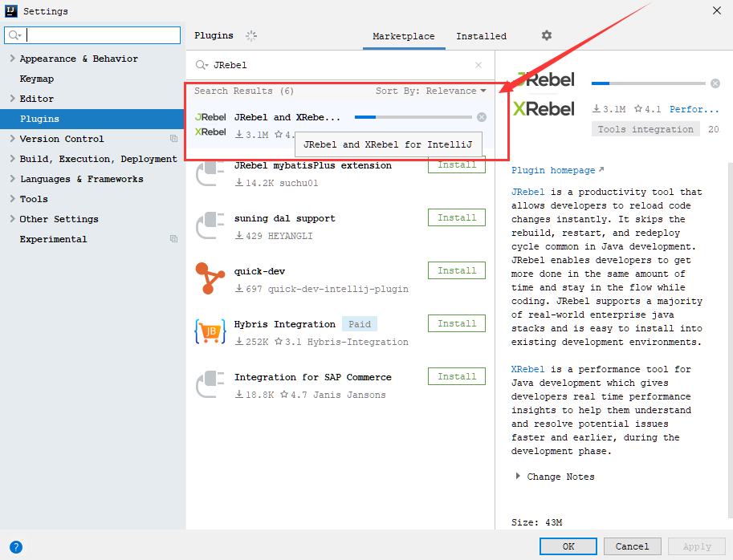733x560 pixels.
Task: Expand the Tools settings section
Action: (x=13, y=199)
